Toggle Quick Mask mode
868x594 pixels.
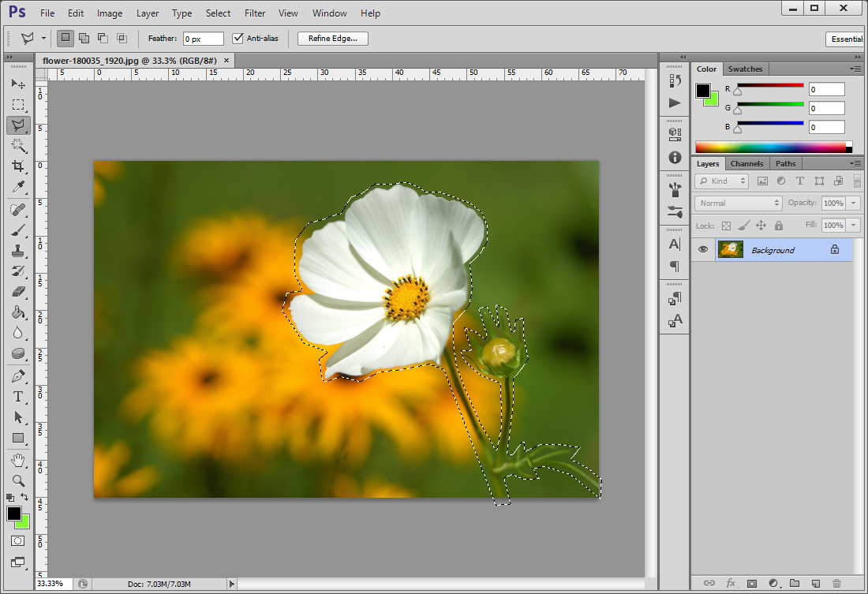click(18, 541)
